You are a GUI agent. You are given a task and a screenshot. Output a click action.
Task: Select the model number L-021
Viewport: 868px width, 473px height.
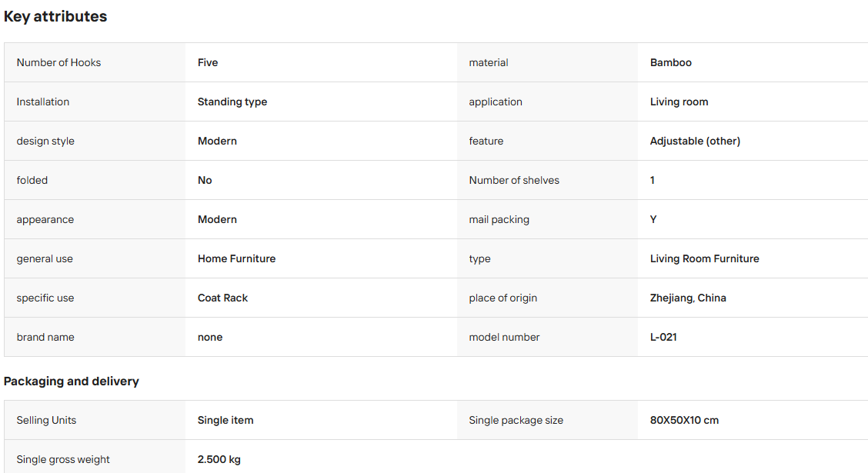pyautogui.click(x=663, y=338)
